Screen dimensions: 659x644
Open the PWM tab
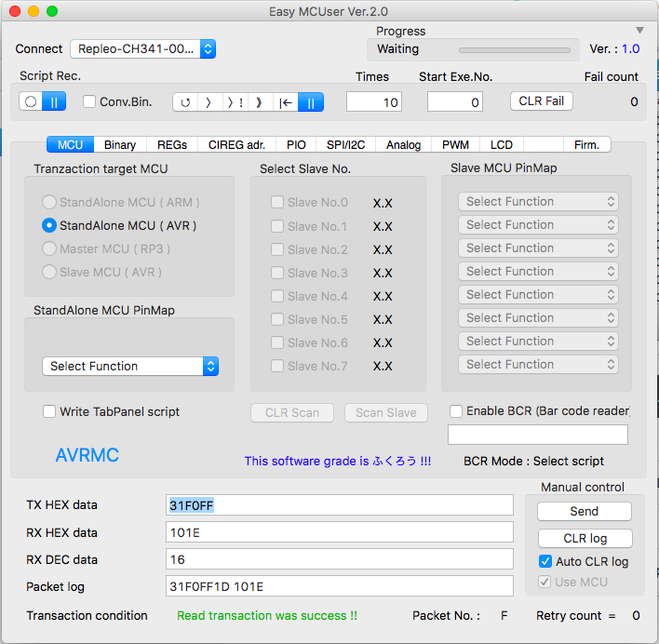click(x=455, y=145)
